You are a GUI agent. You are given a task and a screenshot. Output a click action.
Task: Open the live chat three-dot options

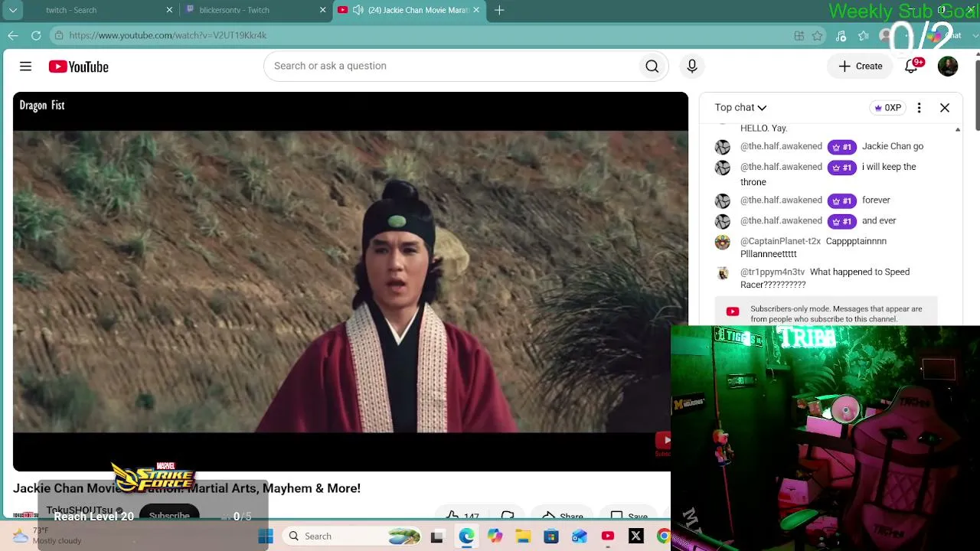[919, 108]
